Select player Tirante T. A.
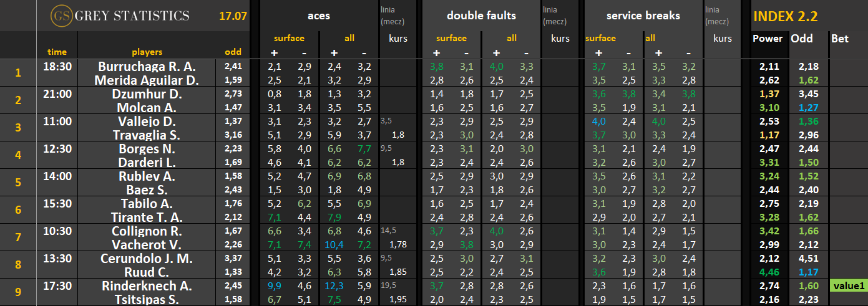Viewport: 868px width, 306px height. (147, 217)
